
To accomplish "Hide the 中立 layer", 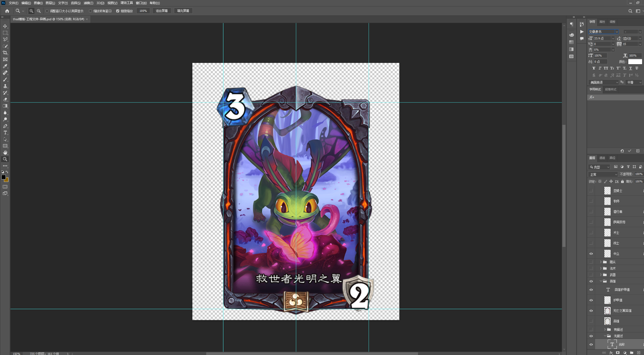I will coord(591,253).
